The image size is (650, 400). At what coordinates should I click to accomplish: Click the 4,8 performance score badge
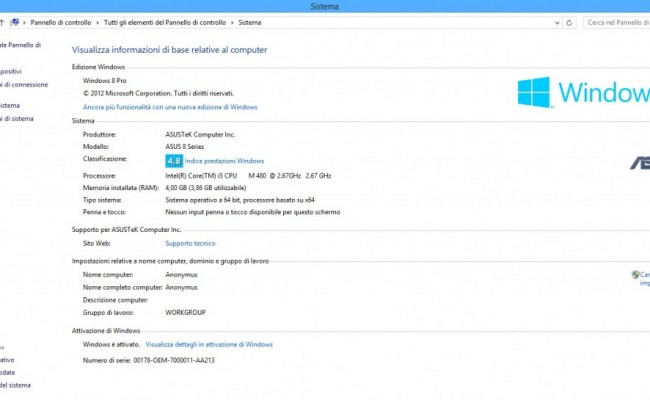[x=174, y=161]
